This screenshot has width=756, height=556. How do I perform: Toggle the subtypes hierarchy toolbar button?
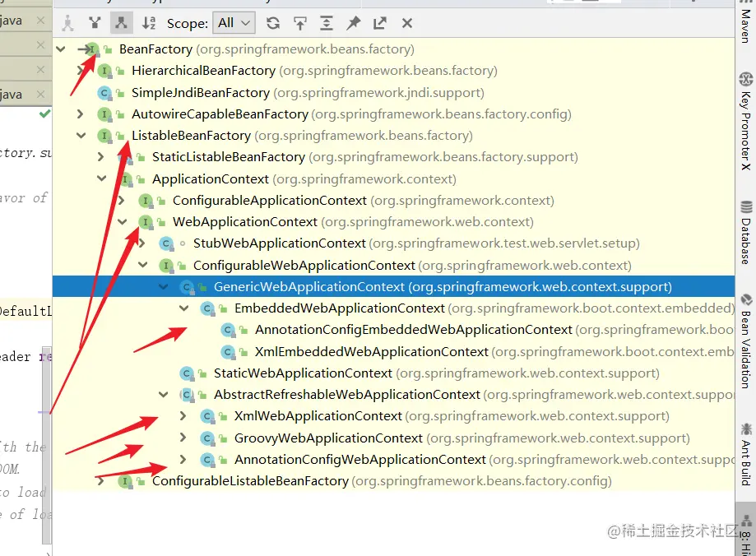pyautogui.click(x=121, y=23)
